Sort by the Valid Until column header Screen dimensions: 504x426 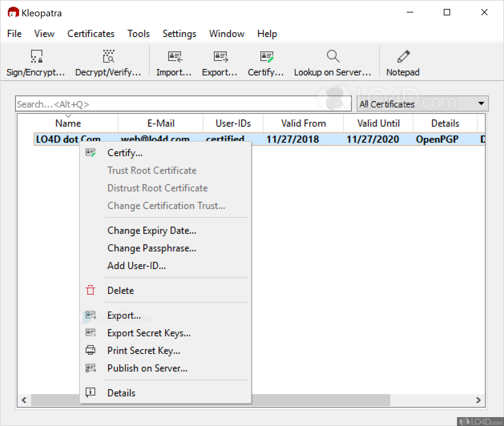click(378, 123)
